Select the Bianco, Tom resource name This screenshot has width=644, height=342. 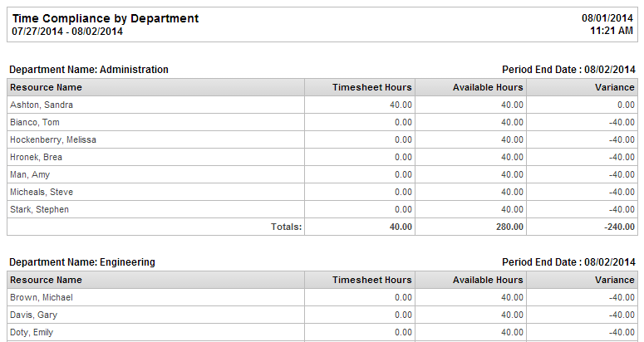[x=35, y=122]
